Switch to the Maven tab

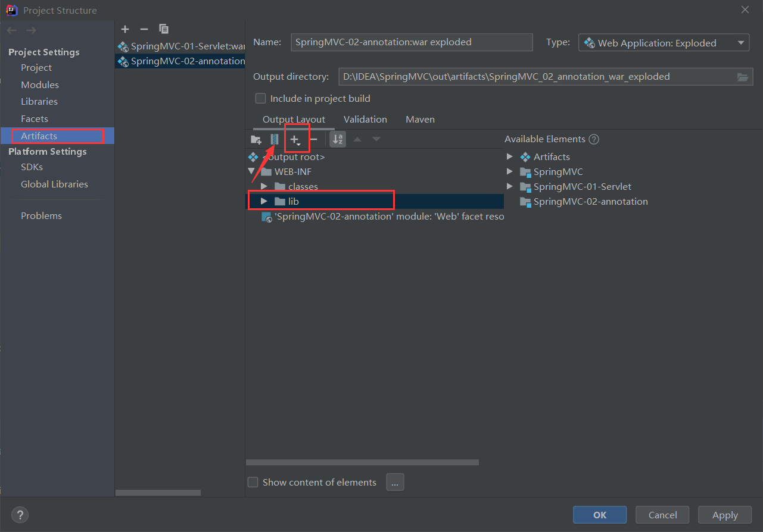[x=420, y=120]
